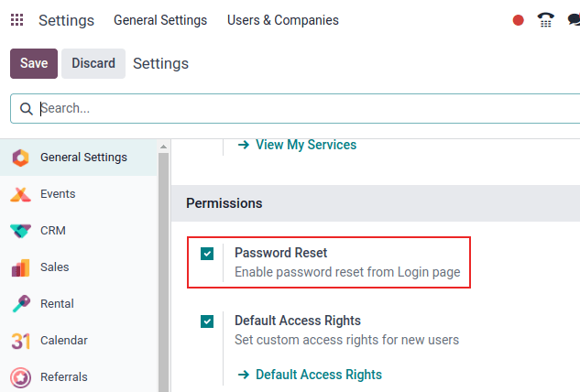Open the Calendar 31 icon
580x392 pixels.
(20, 341)
